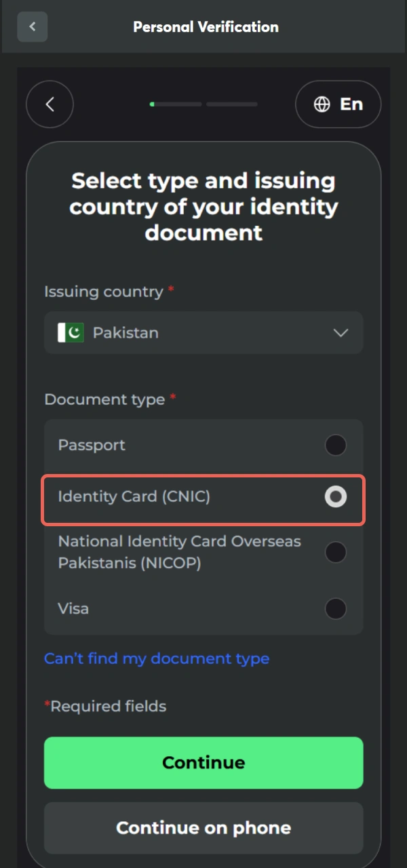Click the highlighted CNIC selection row
The width and height of the screenshot is (407, 868).
(203, 500)
